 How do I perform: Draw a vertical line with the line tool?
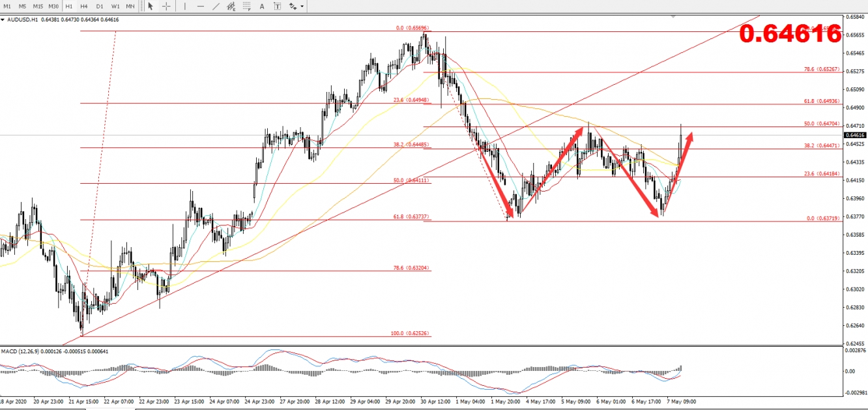click(x=185, y=7)
